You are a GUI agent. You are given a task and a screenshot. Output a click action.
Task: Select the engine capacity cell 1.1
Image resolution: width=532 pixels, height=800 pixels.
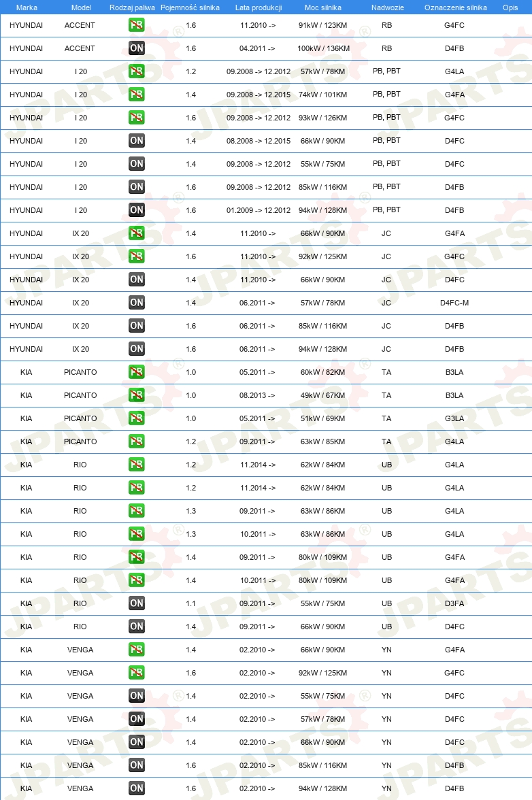pos(190,603)
